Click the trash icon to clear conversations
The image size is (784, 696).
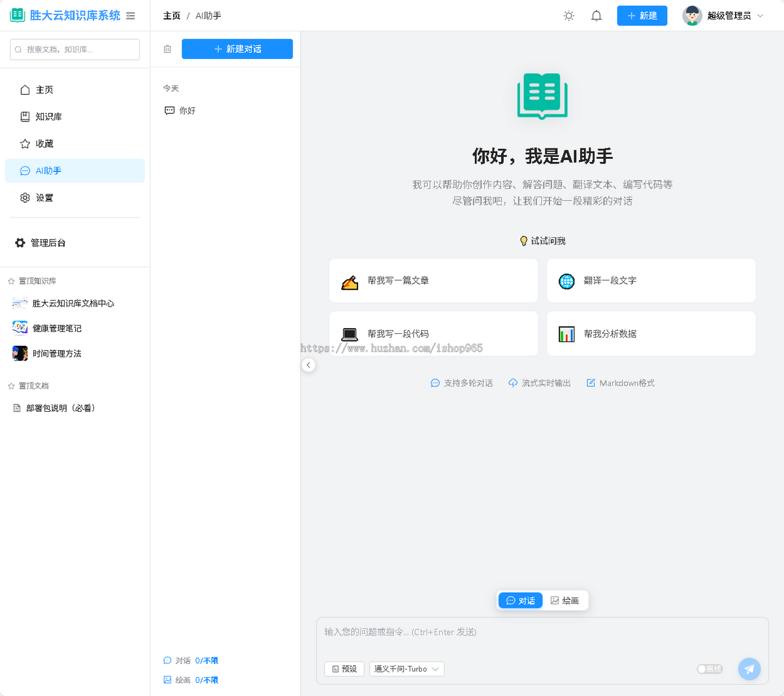pyautogui.click(x=167, y=49)
